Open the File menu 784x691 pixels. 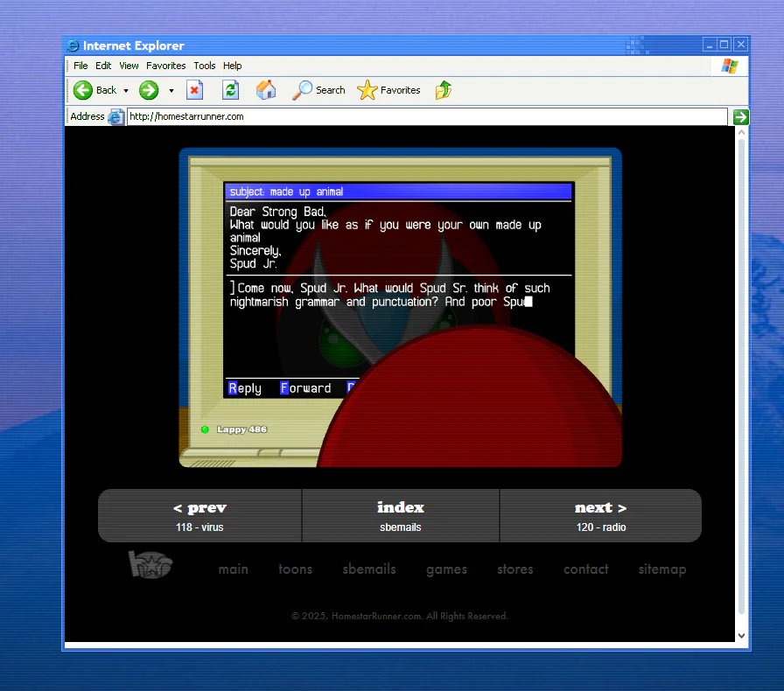coord(80,66)
